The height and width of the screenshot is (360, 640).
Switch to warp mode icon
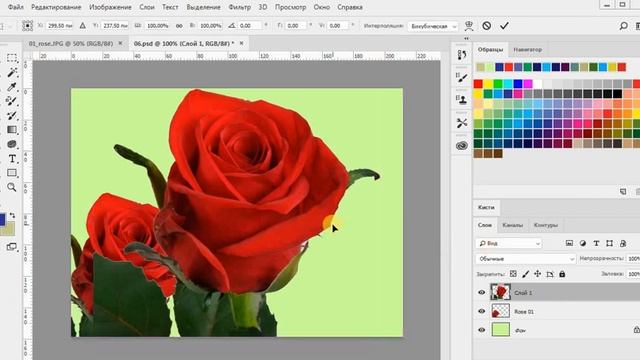[469, 26]
